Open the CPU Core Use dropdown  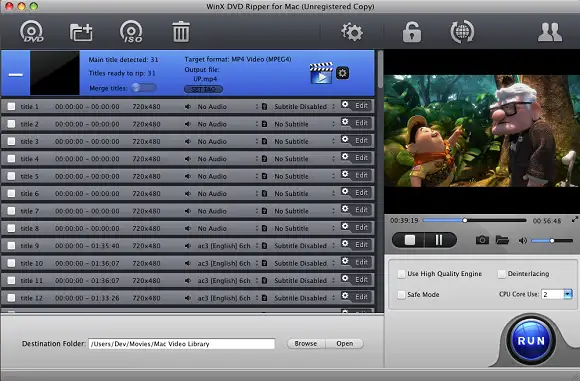[x=568, y=294]
